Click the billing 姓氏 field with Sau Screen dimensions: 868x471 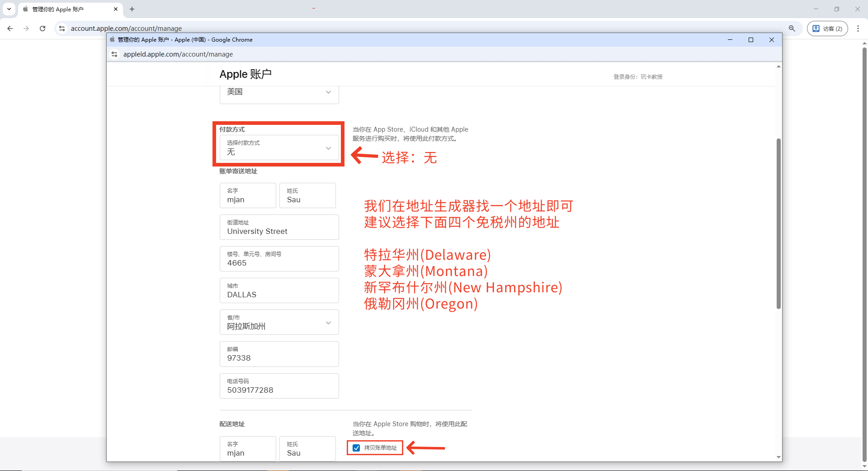[x=307, y=195]
